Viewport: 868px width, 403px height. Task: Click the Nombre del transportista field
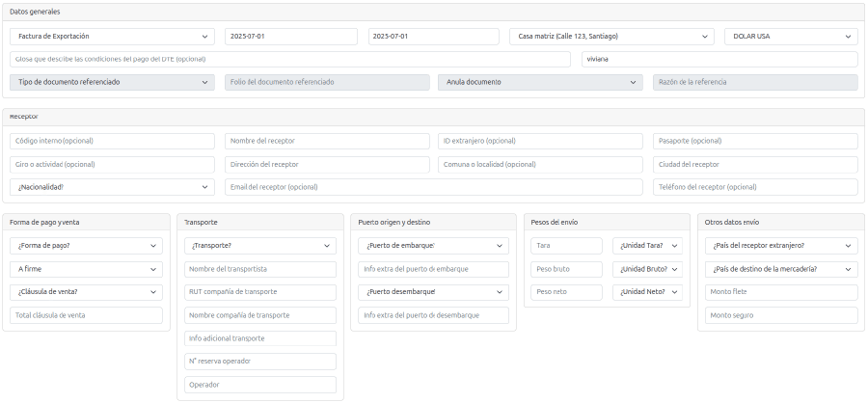[259, 269]
